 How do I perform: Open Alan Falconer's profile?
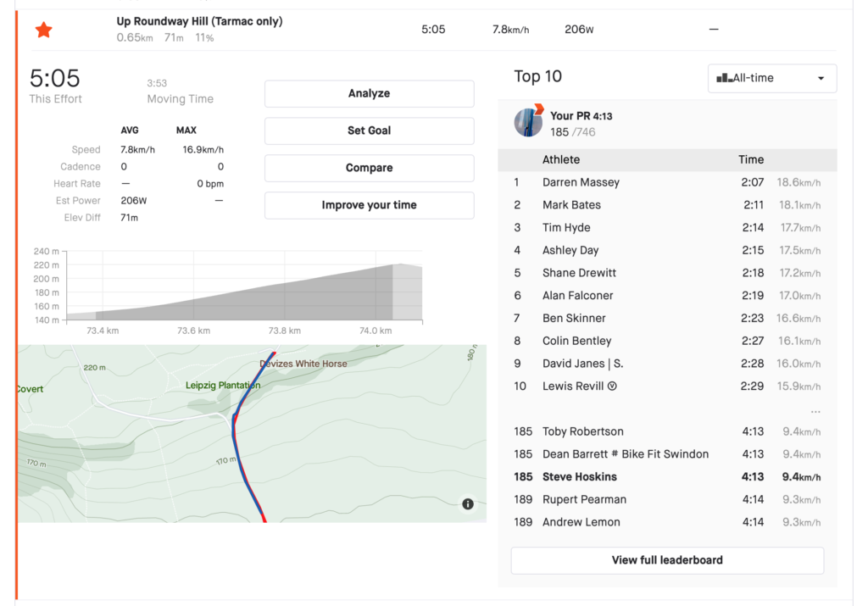coord(577,296)
